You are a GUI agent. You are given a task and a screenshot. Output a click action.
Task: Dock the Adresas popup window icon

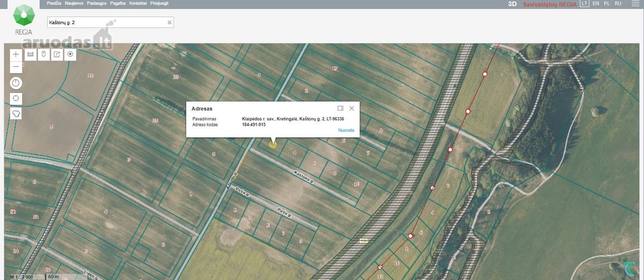[x=340, y=108]
